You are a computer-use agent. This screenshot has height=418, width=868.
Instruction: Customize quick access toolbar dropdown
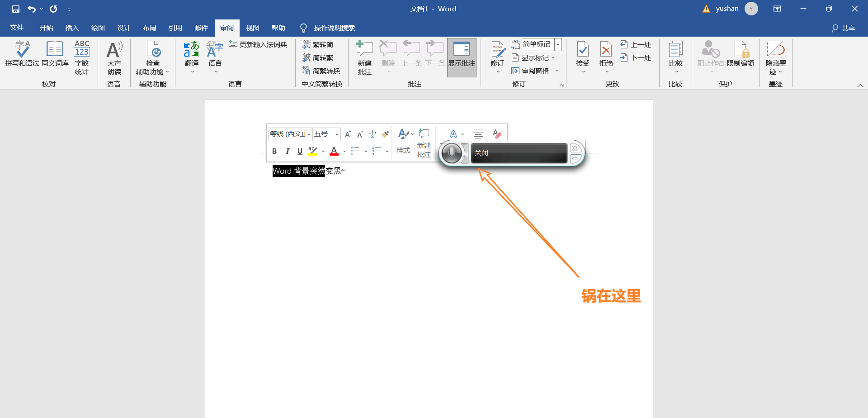[x=69, y=9]
